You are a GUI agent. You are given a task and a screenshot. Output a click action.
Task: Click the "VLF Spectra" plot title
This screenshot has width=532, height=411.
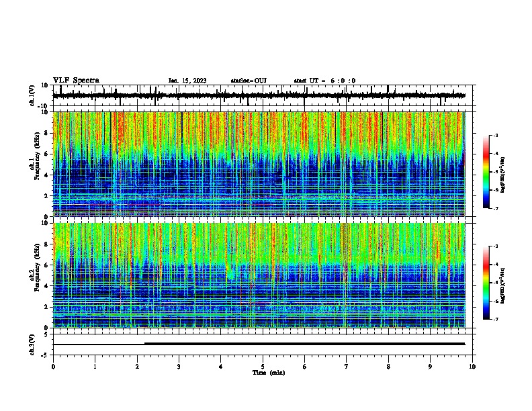click(x=76, y=81)
